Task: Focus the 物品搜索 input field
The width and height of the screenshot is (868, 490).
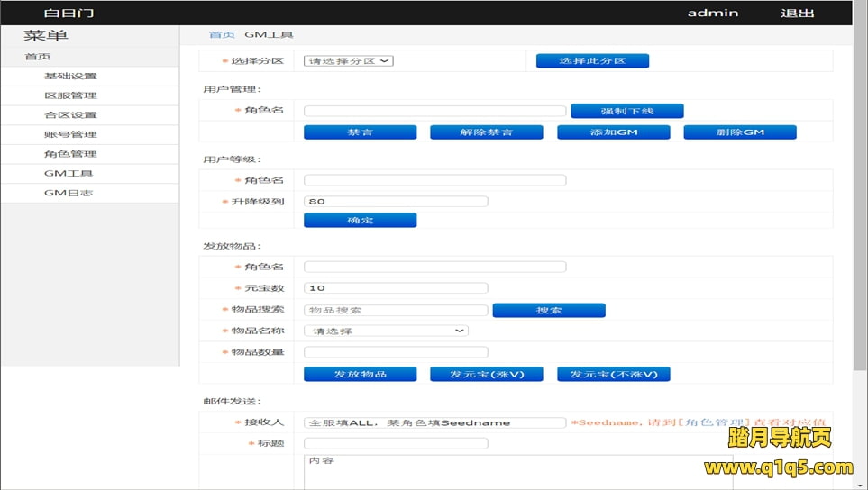Action: tap(396, 311)
